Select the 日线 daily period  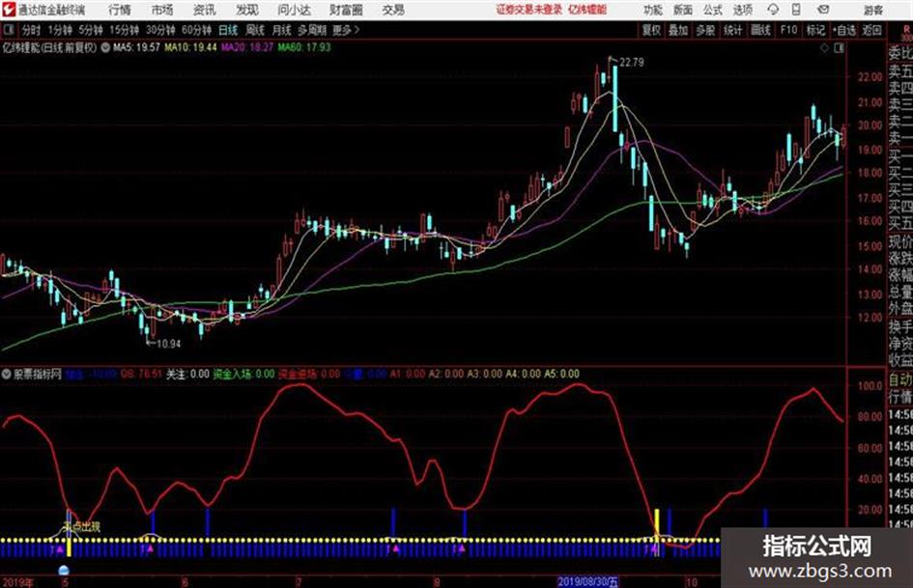[x=228, y=30]
